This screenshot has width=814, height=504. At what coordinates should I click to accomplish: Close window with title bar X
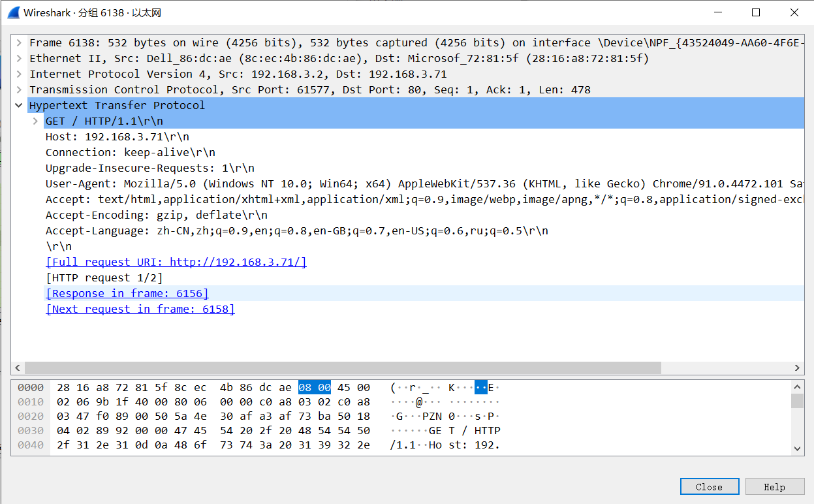click(x=794, y=12)
